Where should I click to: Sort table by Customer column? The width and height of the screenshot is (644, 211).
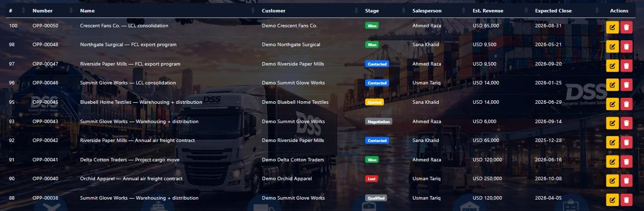click(311, 10)
